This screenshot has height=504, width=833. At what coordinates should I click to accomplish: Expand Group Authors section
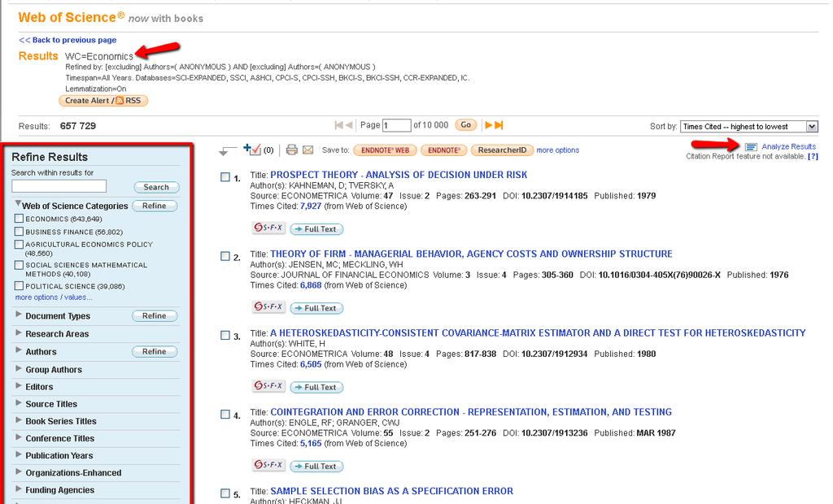[19, 368]
